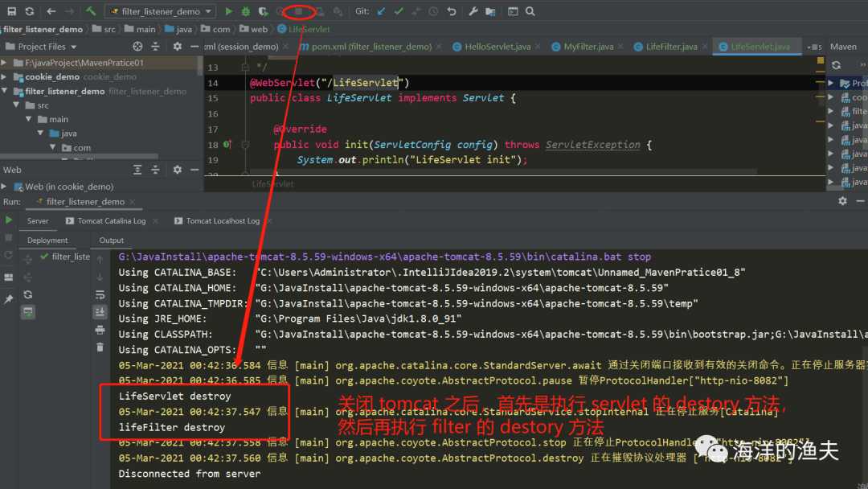Click the Save All toolbar icon

coord(11,11)
